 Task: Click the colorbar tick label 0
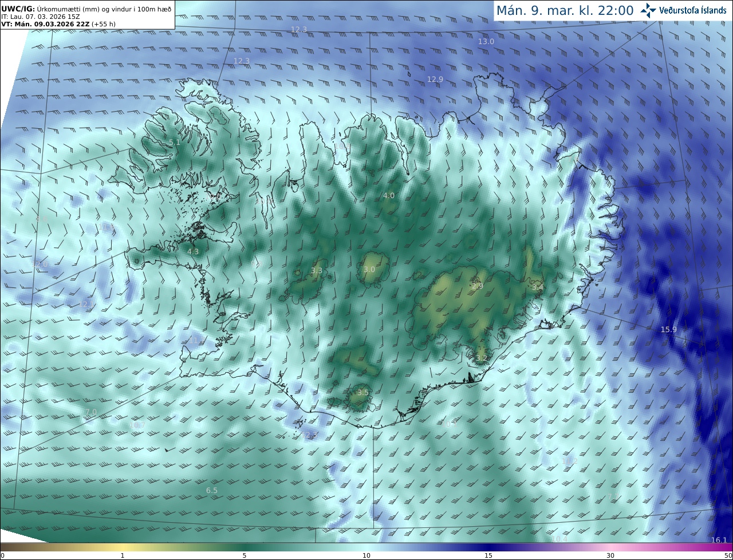pyautogui.click(x=2, y=555)
